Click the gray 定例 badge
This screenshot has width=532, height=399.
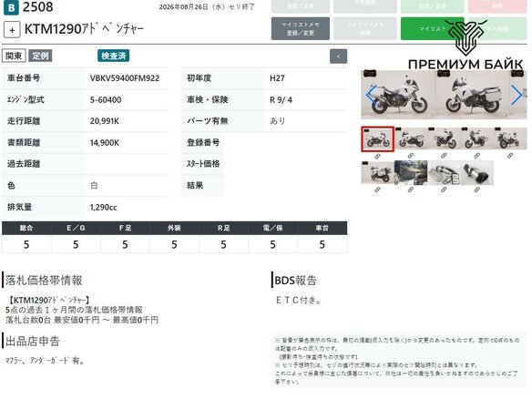pyautogui.click(x=40, y=56)
